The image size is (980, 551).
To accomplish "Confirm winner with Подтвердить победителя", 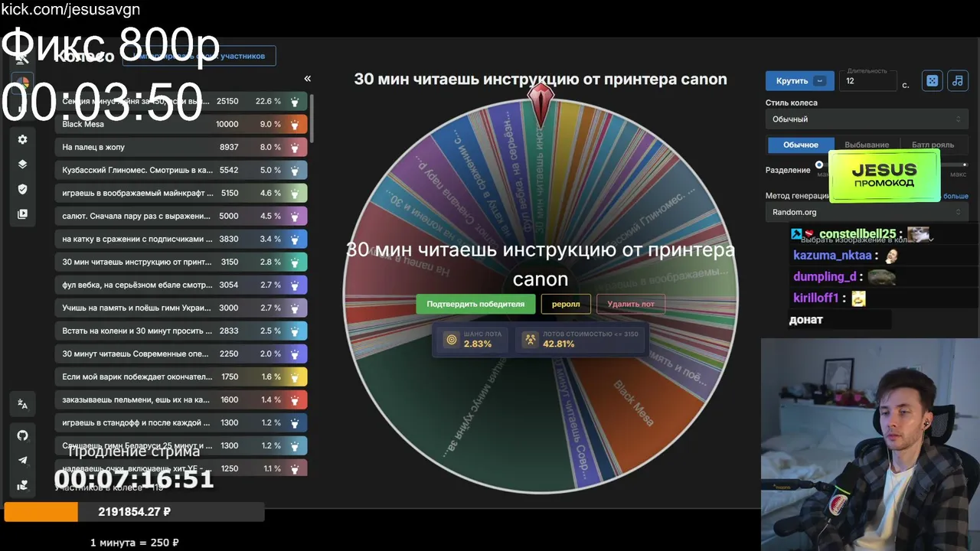I will coord(475,304).
